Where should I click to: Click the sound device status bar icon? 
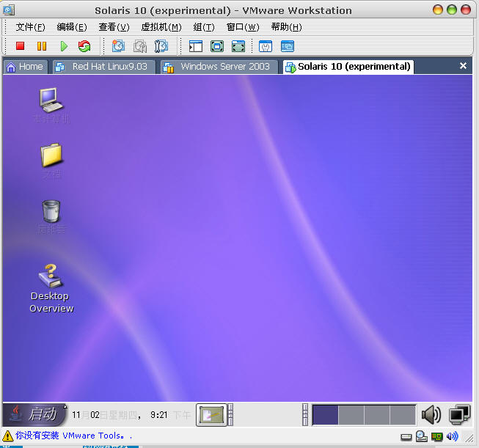(453, 436)
